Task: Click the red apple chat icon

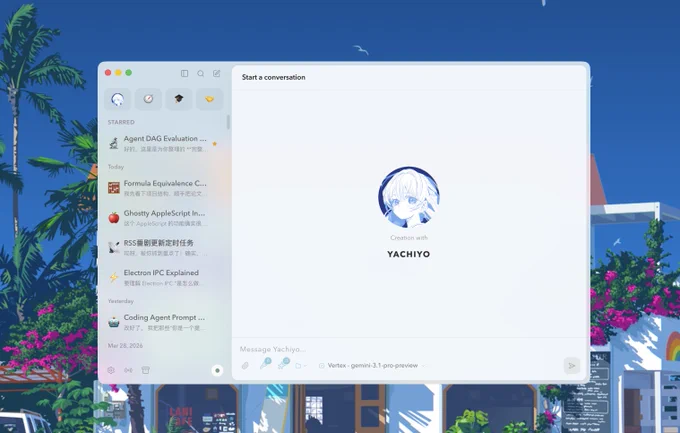Action: [114, 218]
